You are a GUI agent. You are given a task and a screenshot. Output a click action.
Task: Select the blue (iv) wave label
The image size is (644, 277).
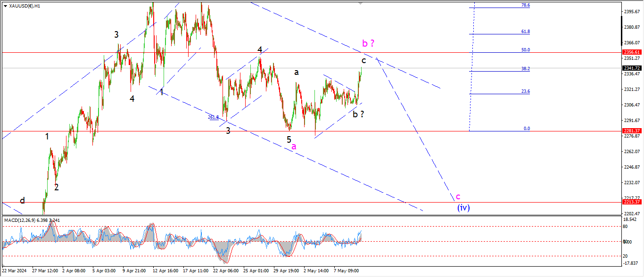(463, 207)
